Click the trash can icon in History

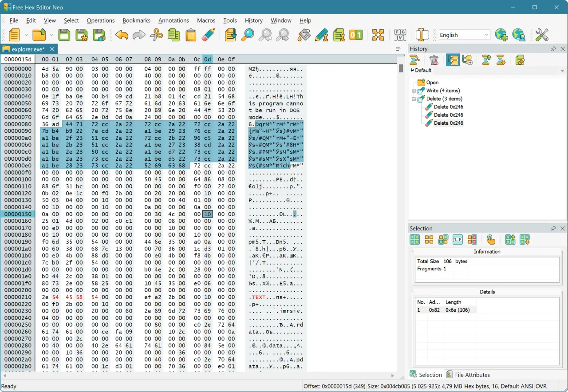[x=434, y=60]
